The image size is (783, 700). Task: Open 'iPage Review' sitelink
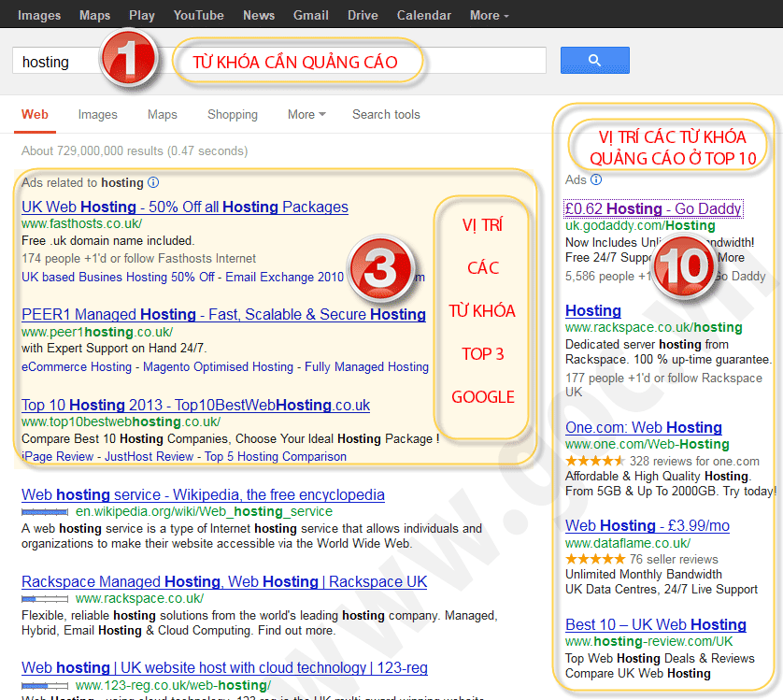point(57,456)
